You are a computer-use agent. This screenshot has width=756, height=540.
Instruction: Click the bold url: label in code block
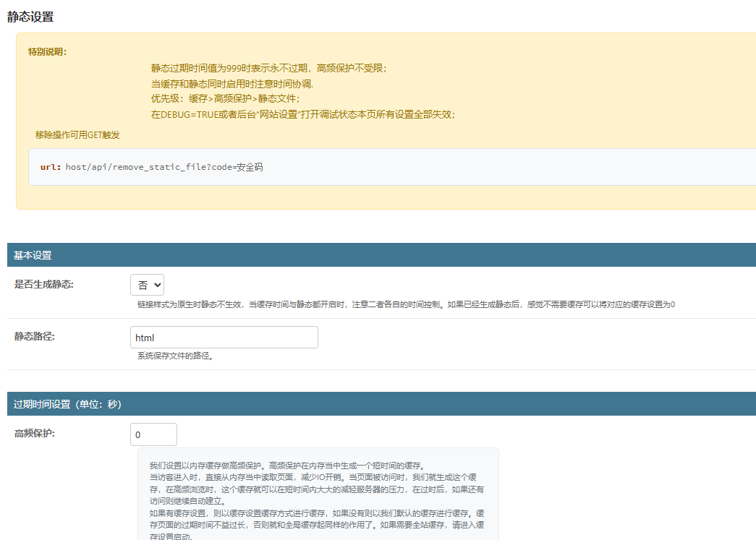click(x=51, y=167)
